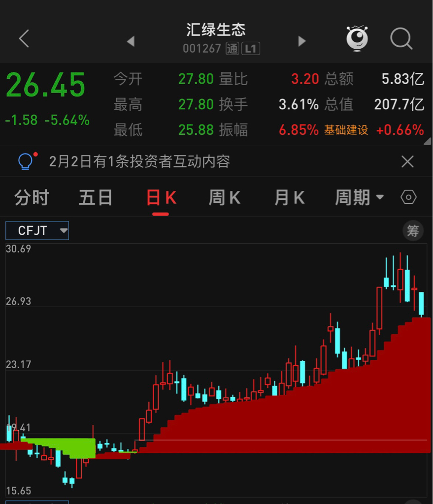Image resolution: width=433 pixels, height=504 pixels.
Task: Tap the +0.66% sector change
Action: click(x=400, y=130)
